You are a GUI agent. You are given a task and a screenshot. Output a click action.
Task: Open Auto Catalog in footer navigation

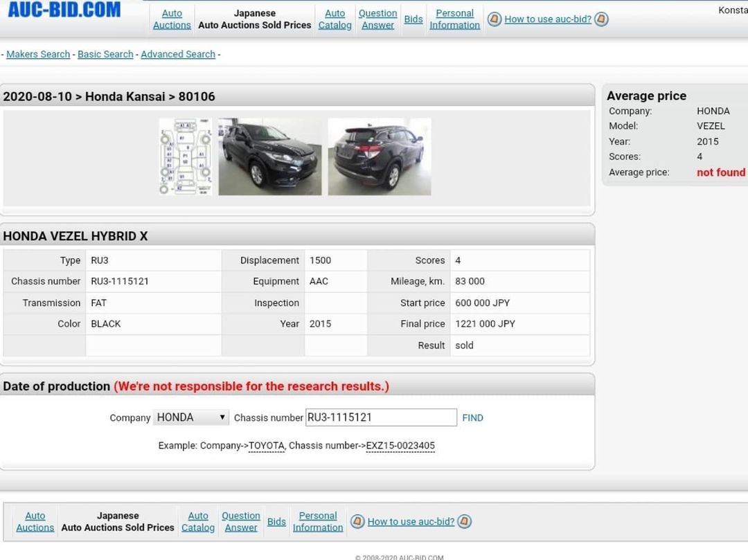tap(198, 521)
